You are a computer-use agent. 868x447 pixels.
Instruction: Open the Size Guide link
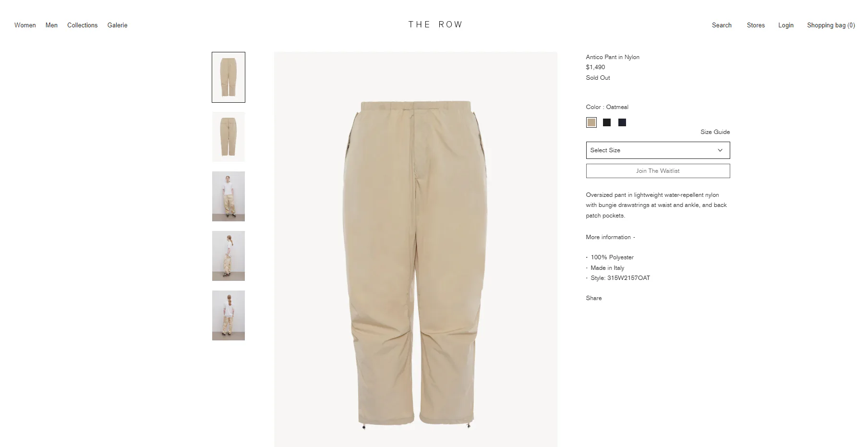point(715,132)
